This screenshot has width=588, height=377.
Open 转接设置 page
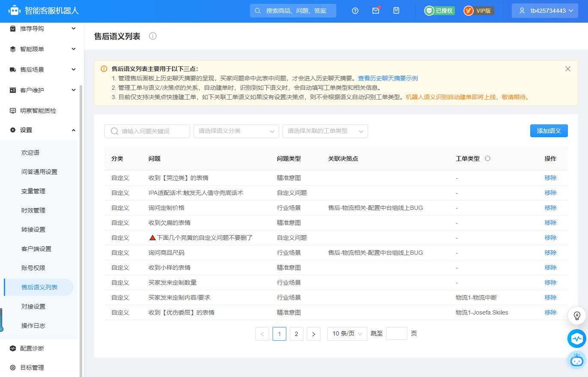(x=33, y=230)
